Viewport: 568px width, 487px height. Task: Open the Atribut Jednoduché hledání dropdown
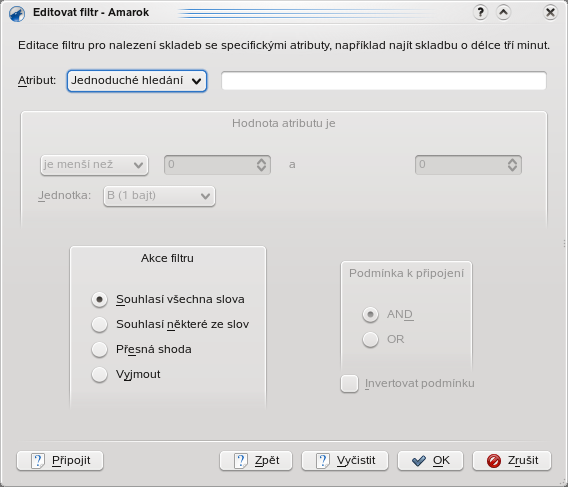[137, 81]
